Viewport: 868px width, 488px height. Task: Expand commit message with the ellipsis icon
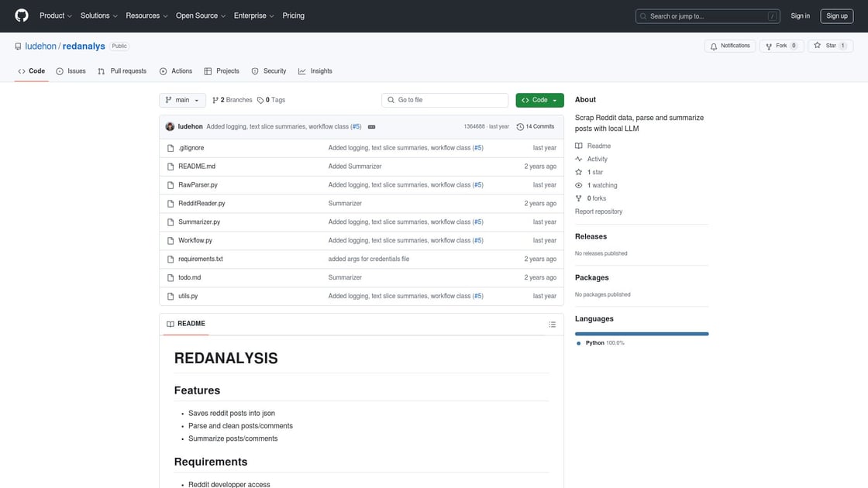[x=371, y=127]
